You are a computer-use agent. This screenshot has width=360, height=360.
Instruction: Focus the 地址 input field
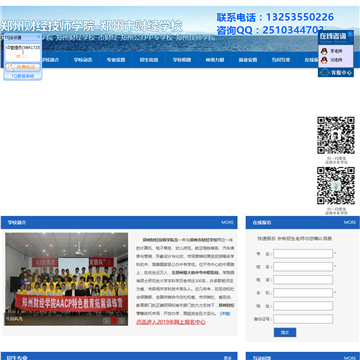pyautogui.click(x=303, y=306)
